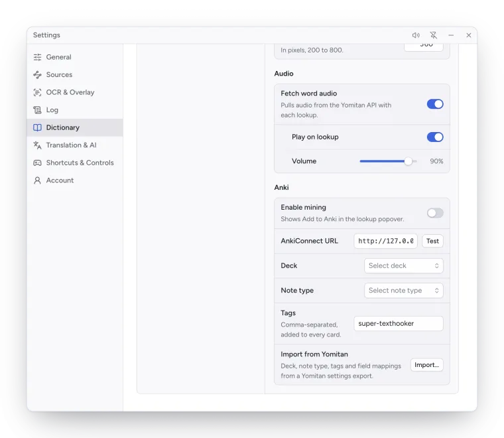Open the Account page
Screen dimensions: 504x438
(75, 181)
